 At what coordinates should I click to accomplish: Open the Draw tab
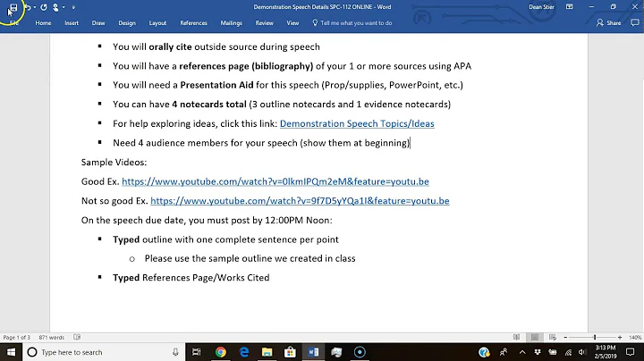point(98,23)
